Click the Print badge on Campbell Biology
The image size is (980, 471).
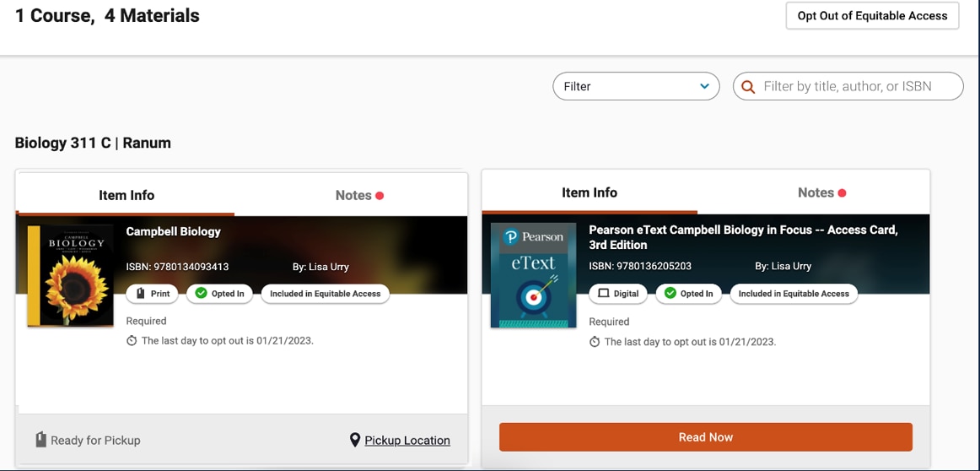153,294
